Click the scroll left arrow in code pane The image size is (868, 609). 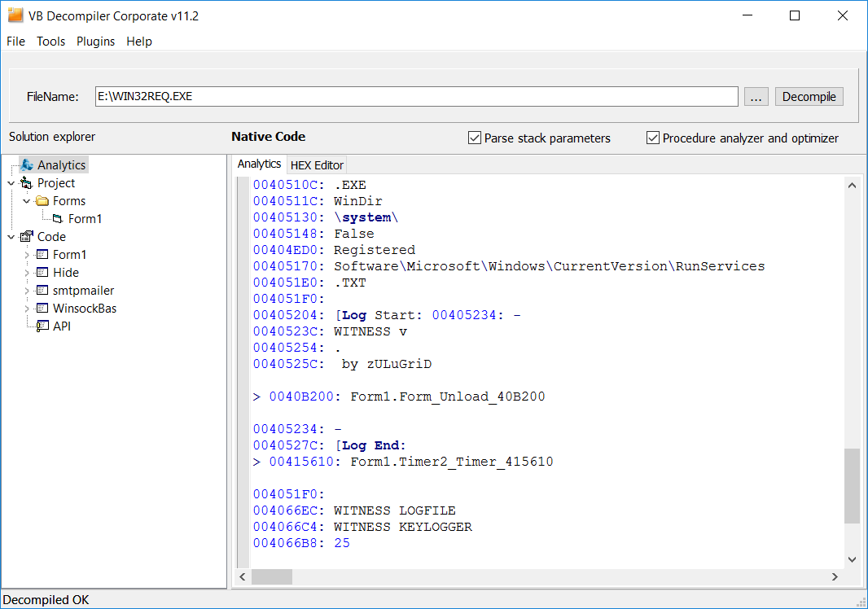[x=243, y=577]
